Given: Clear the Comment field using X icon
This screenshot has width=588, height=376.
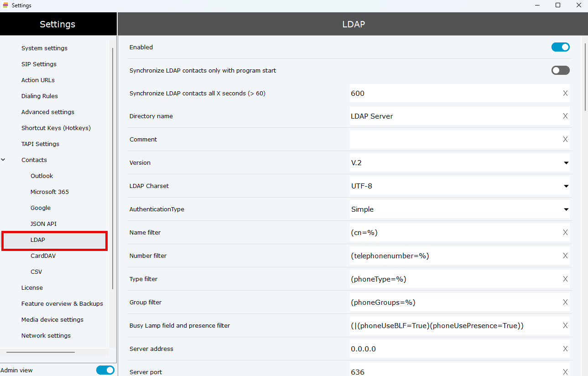Looking at the screenshot, I should coord(565,139).
